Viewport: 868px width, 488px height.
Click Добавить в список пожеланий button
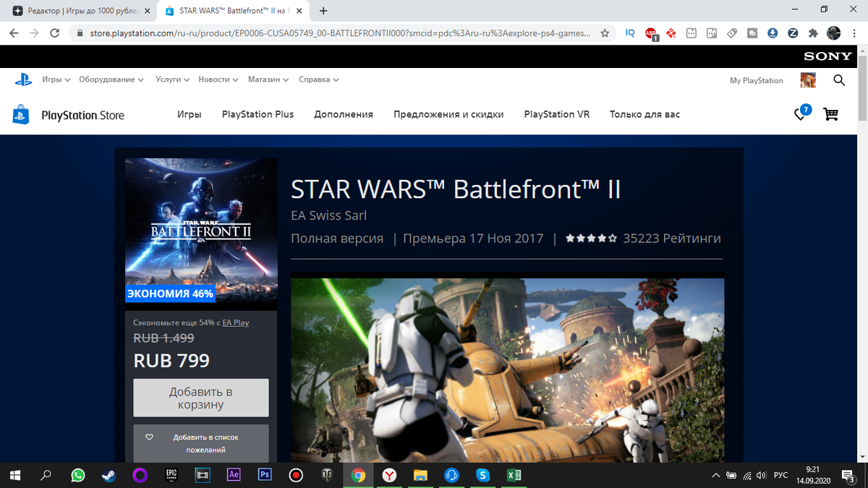point(201,443)
